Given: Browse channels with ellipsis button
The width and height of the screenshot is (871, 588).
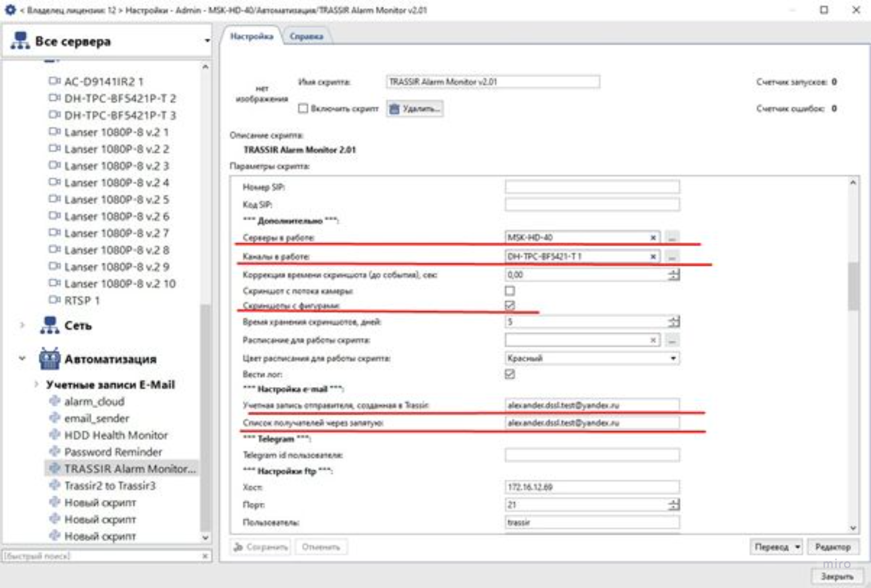Looking at the screenshot, I should click(x=672, y=256).
